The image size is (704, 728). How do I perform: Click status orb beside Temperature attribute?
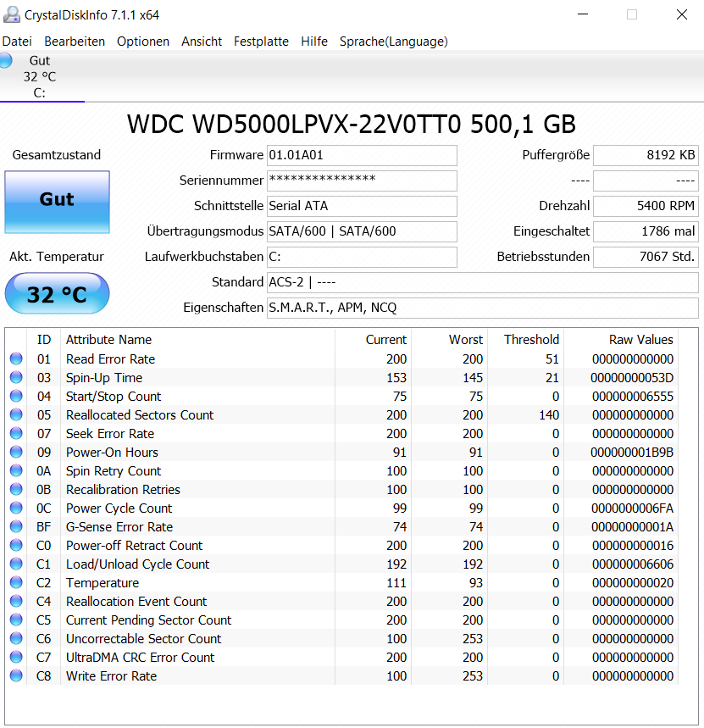[16, 582]
